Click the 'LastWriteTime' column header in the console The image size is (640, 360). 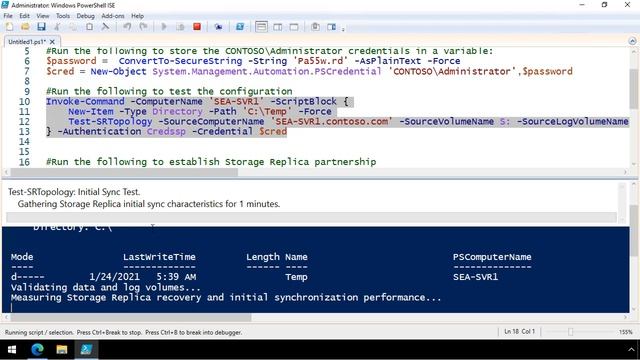(159, 257)
